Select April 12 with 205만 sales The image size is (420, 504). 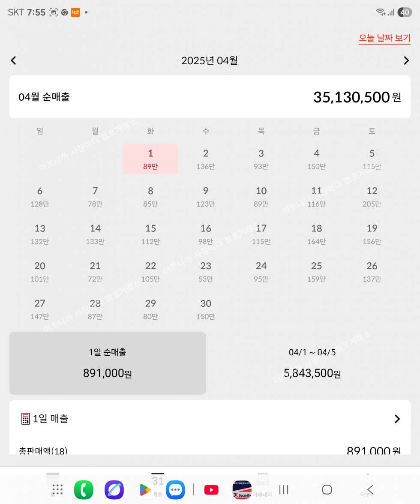pos(372,196)
